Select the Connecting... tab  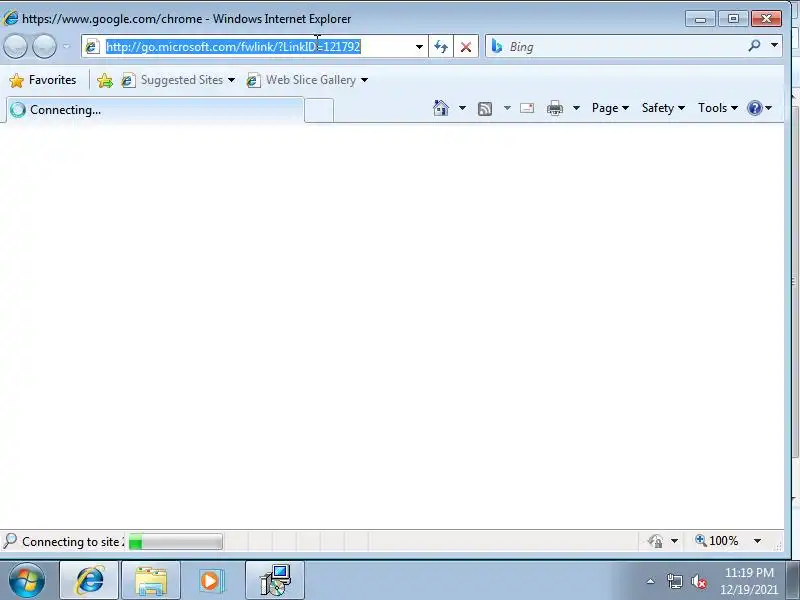coord(155,110)
